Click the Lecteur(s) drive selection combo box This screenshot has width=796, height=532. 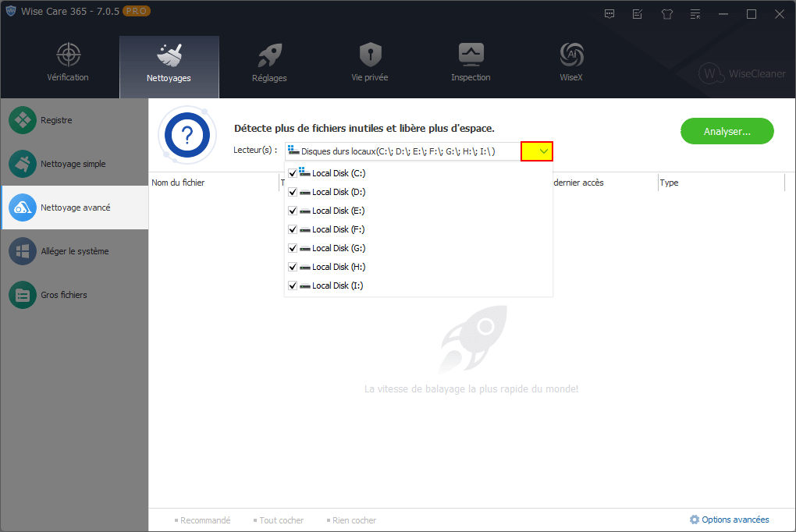click(x=401, y=151)
